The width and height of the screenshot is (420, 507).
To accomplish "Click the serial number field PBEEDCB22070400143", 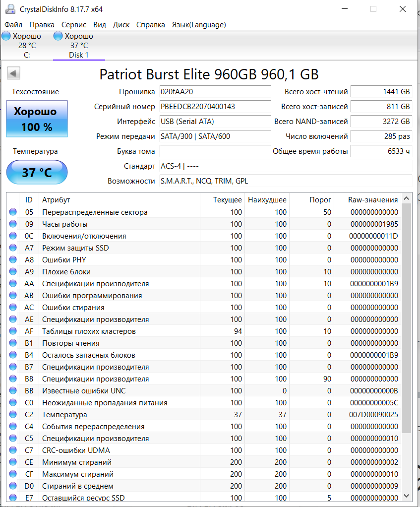I will [x=215, y=107].
